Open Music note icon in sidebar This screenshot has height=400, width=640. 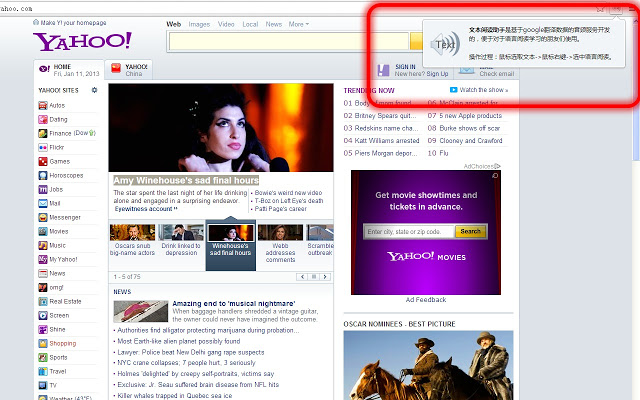click(43, 245)
